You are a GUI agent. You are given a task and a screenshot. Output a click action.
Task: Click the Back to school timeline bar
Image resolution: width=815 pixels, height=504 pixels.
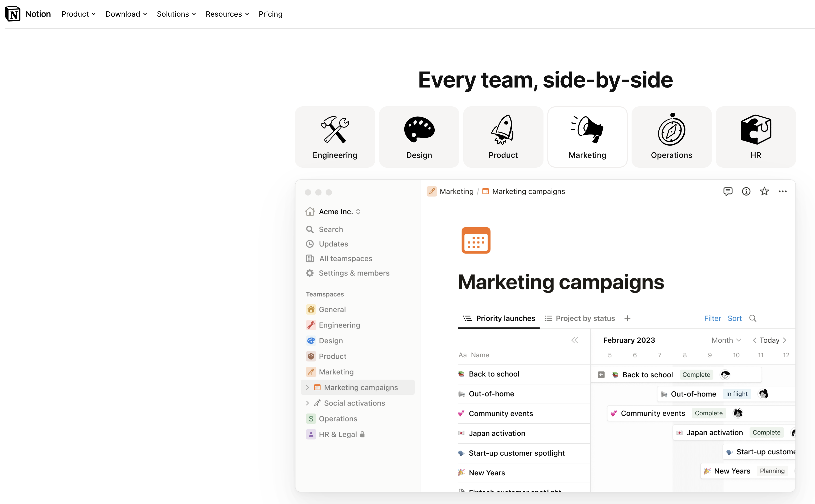[x=647, y=375]
